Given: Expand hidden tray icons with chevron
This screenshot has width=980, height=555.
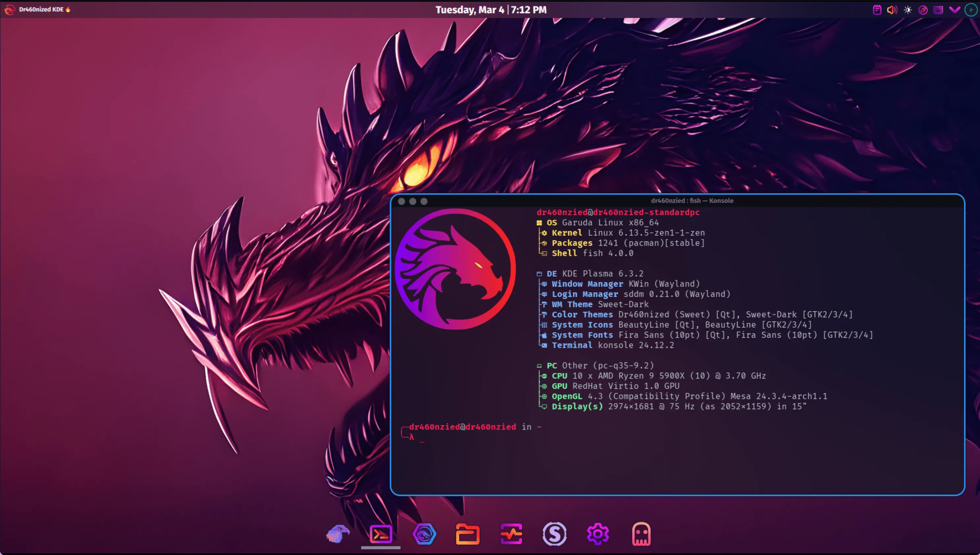Looking at the screenshot, I should pos(955,10).
